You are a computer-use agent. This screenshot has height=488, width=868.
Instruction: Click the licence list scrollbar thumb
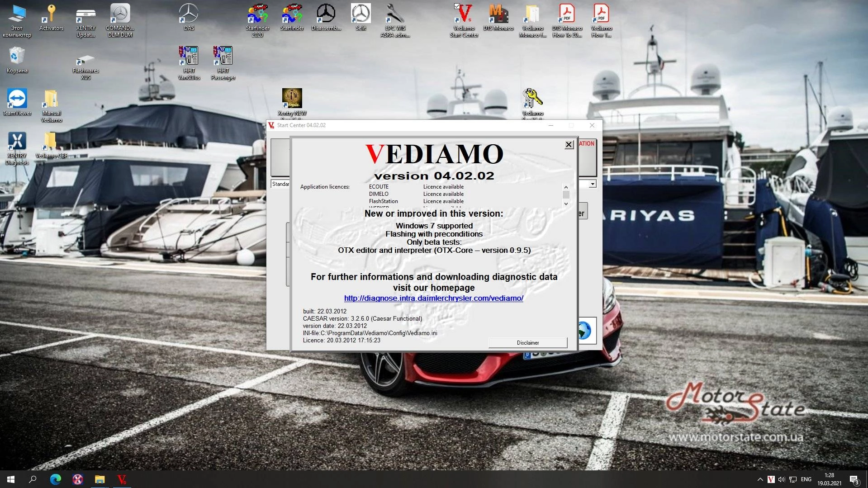(565, 195)
